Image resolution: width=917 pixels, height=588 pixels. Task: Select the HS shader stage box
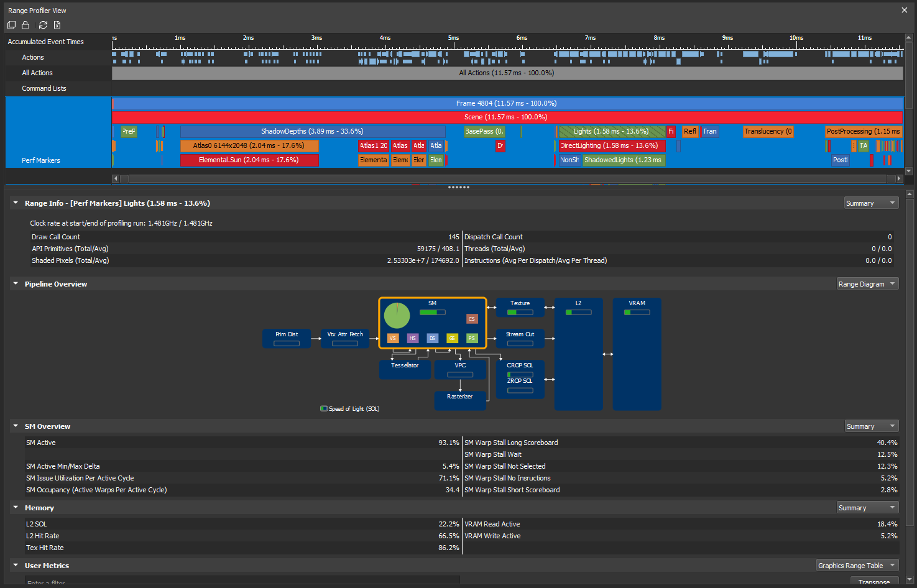[413, 338]
